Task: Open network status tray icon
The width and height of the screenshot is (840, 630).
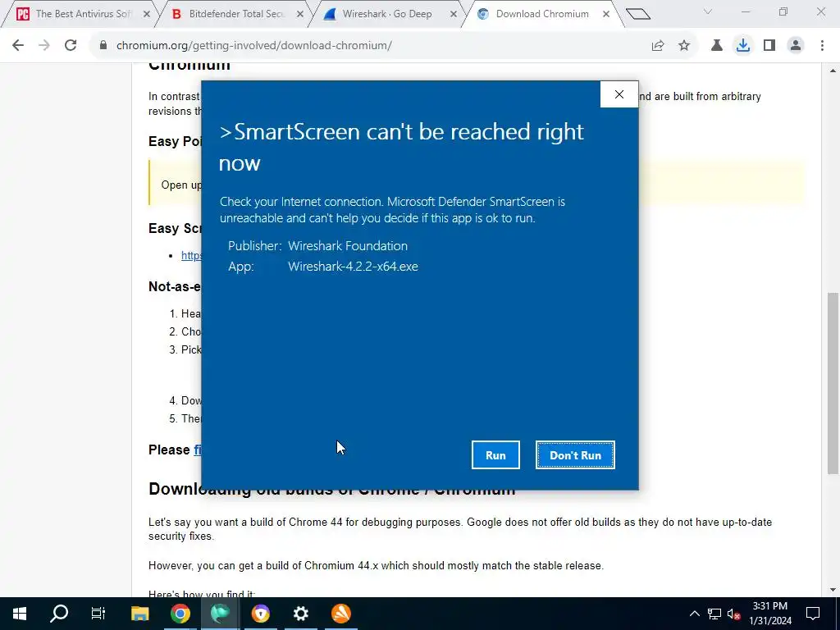Action: [714, 614]
